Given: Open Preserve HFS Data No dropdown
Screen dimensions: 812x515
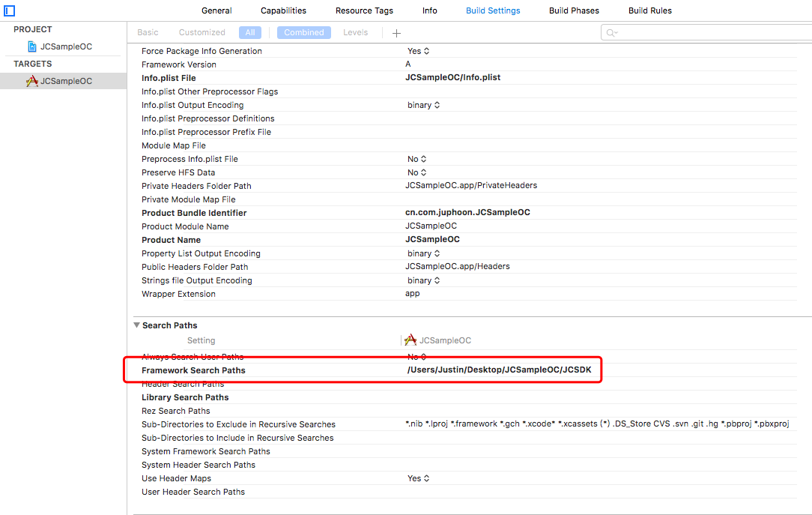Looking at the screenshot, I should tap(417, 172).
